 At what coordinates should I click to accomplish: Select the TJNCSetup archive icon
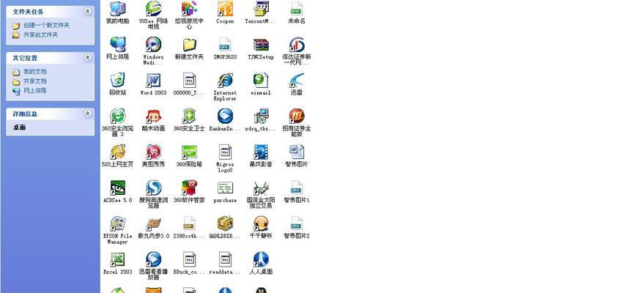260,45
